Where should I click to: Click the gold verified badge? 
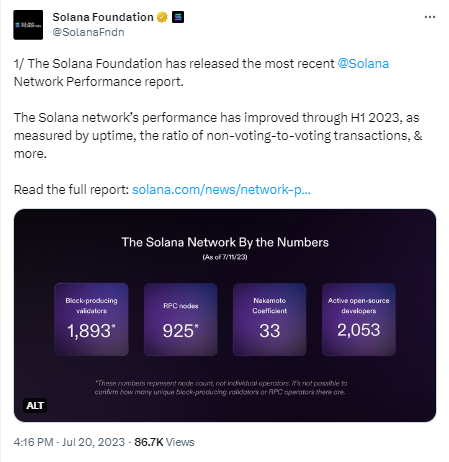click(162, 17)
